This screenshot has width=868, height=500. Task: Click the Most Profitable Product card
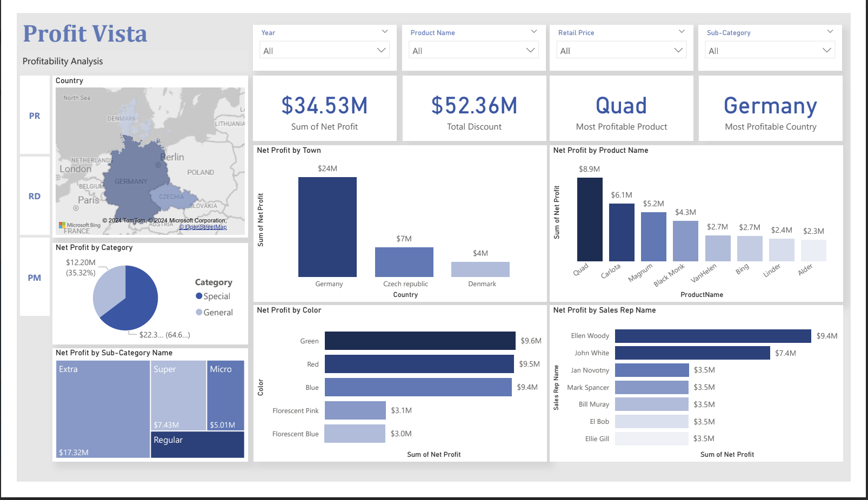[x=620, y=108]
